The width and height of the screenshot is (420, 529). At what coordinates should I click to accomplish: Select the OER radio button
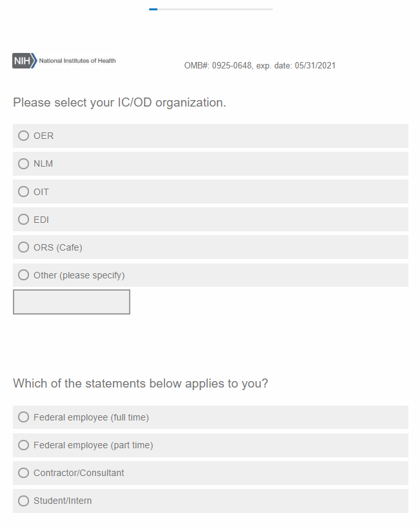(24, 136)
